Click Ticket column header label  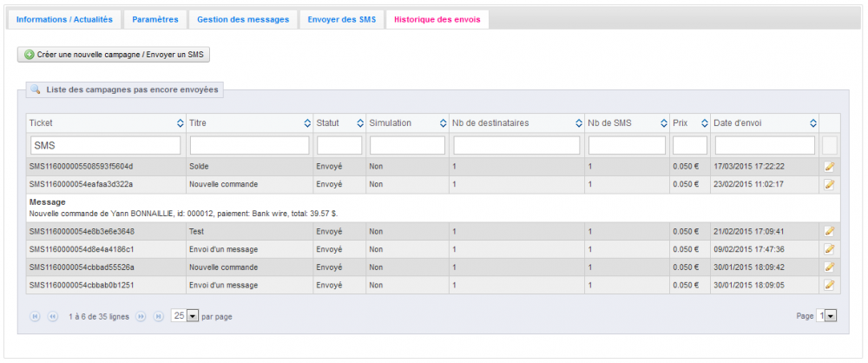click(x=41, y=123)
